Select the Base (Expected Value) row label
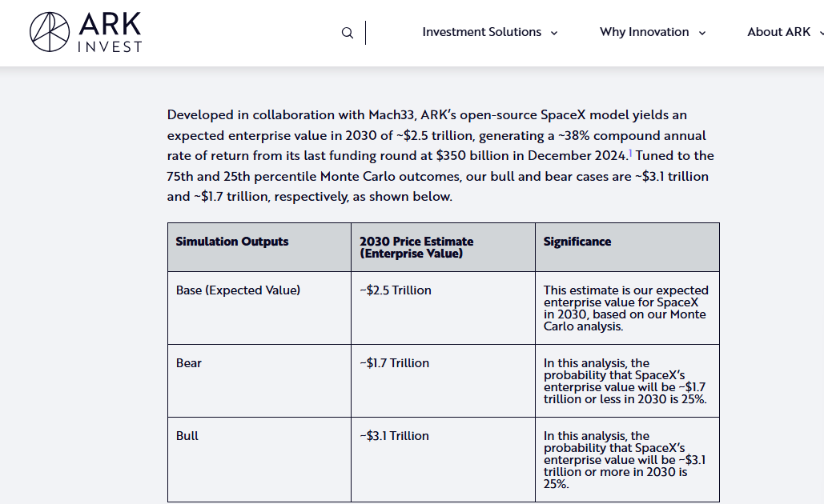This screenshot has width=824, height=504. coord(238,290)
